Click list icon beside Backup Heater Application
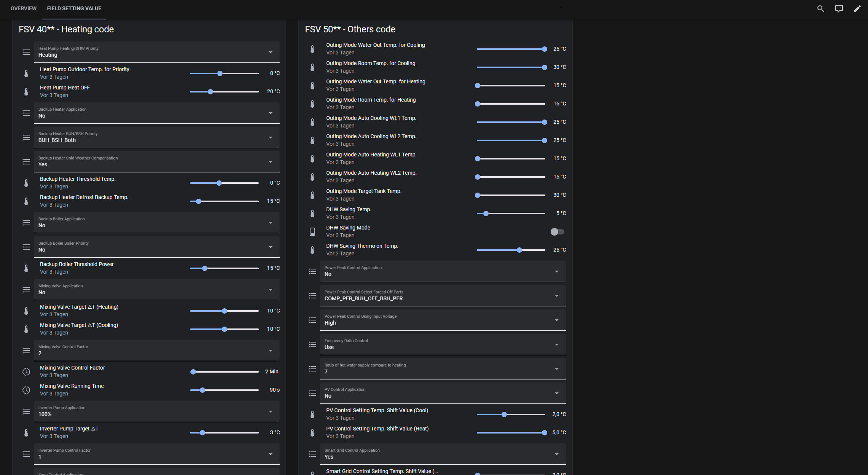This screenshot has height=475, width=868. 26,113
